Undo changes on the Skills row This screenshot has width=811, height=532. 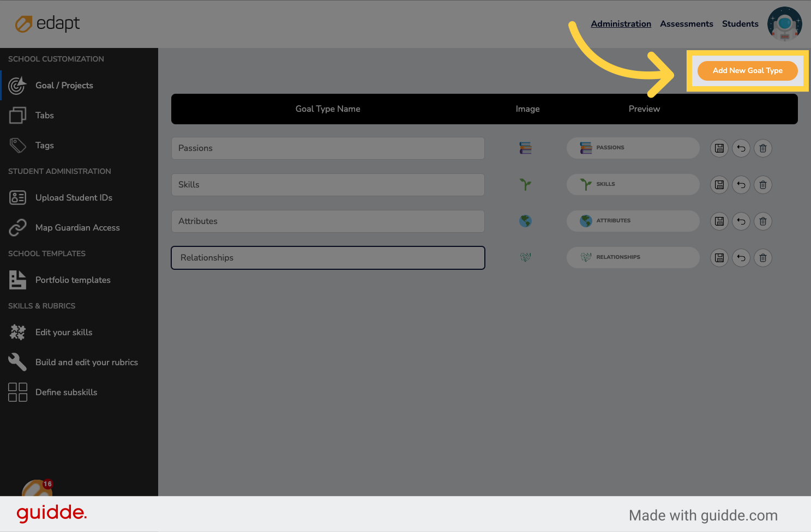tap(741, 185)
